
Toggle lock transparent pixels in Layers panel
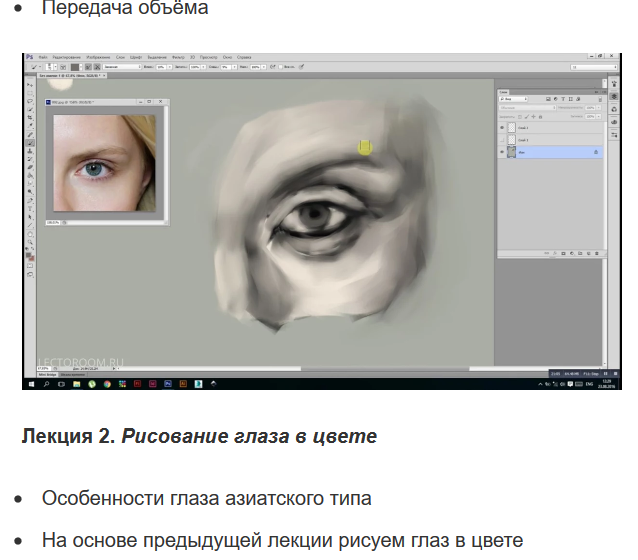[520, 117]
